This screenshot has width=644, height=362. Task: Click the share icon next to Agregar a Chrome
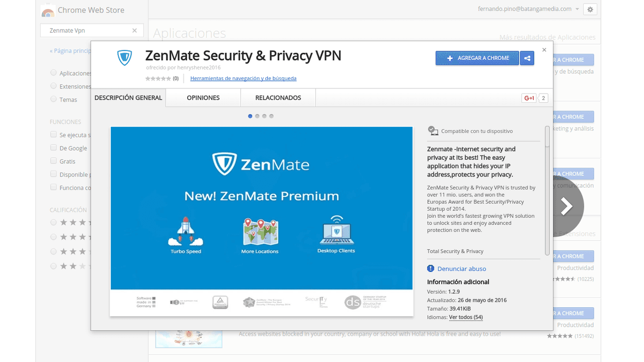527,58
